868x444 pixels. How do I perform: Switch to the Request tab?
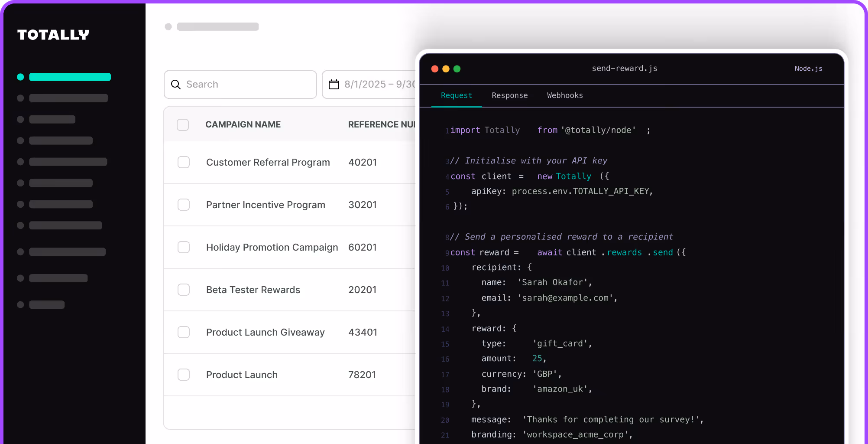click(x=457, y=95)
